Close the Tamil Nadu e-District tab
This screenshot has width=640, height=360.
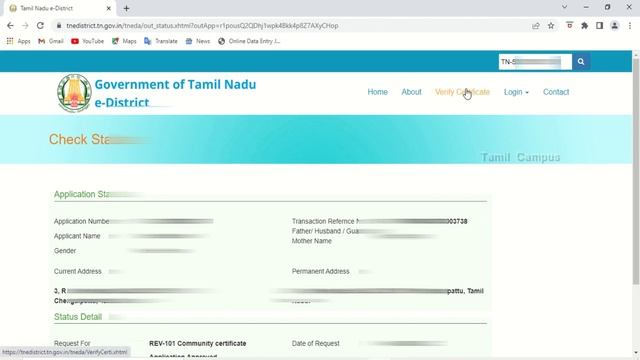pos(109,8)
